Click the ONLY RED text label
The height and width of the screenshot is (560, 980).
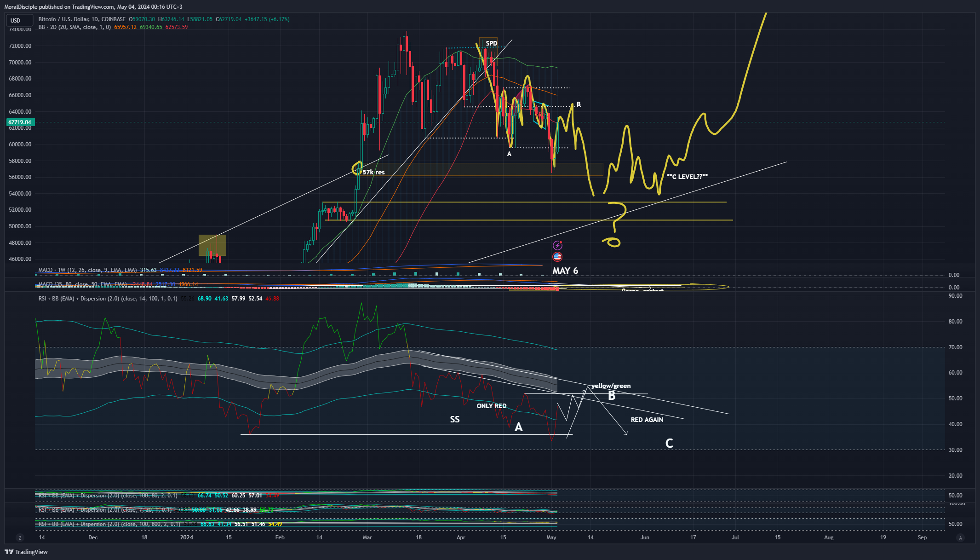[x=492, y=406]
